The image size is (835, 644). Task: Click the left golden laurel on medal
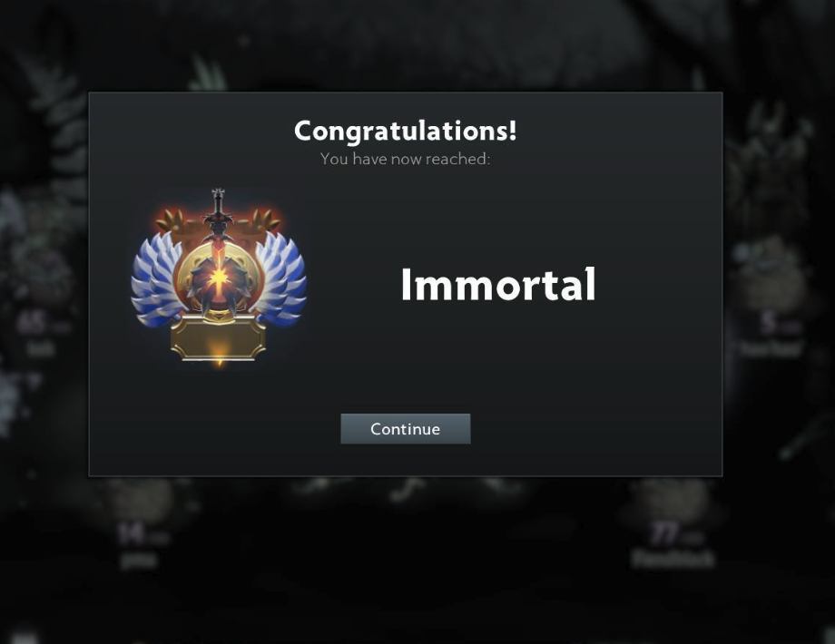(x=172, y=221)
